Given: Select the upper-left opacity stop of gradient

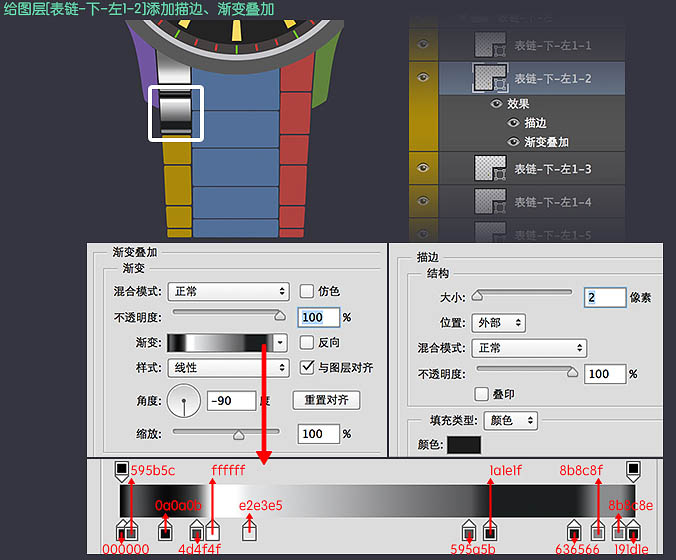Looking at the screenshot, I should tap(122, 471).
